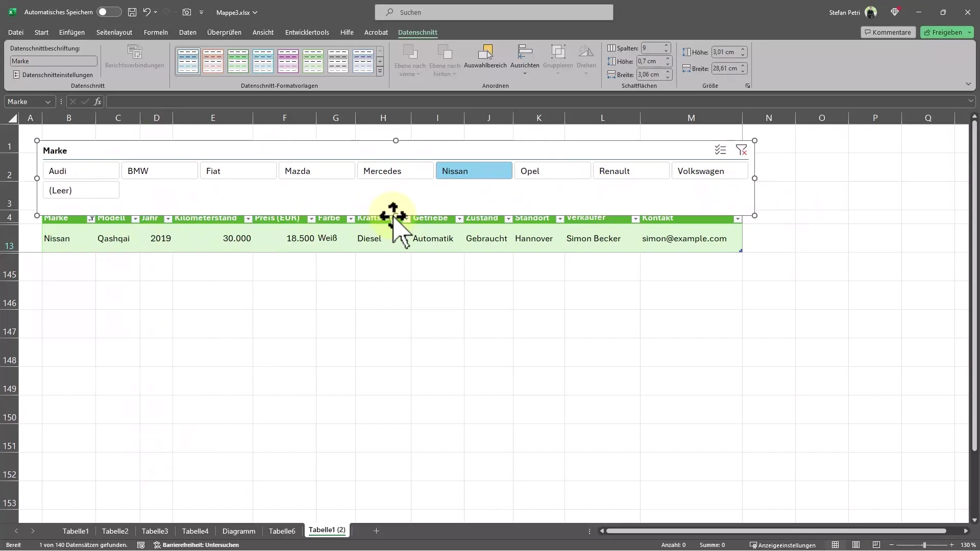Toggle Automatisches Speichern switch
Viewport: 980px width, 551px height.
click(109, 12)
